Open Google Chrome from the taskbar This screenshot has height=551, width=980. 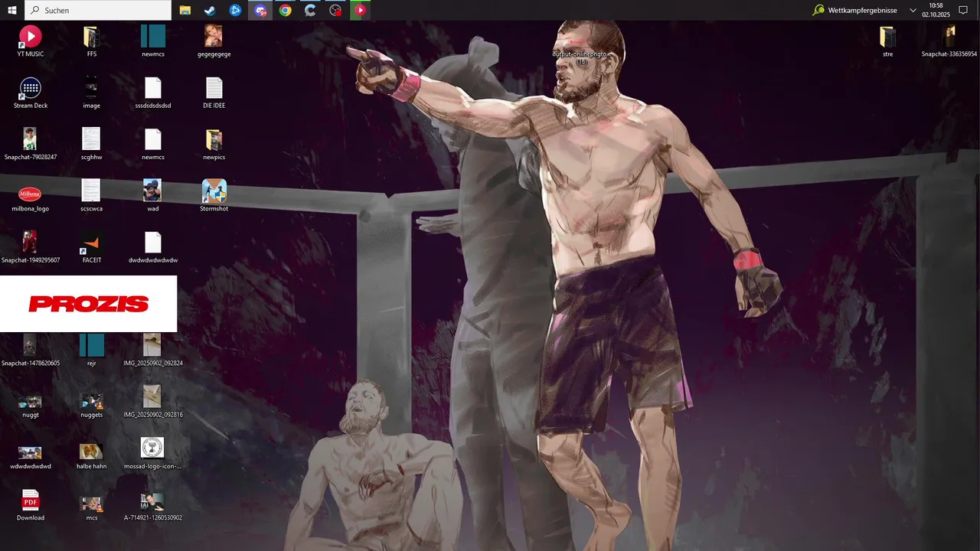pos(286,10)
